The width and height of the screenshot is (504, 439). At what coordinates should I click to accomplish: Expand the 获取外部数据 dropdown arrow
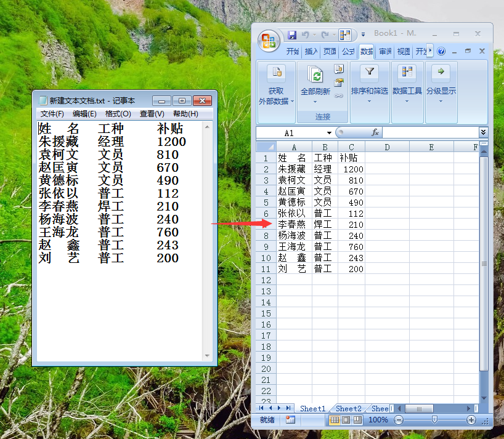(x=292, y=102)
